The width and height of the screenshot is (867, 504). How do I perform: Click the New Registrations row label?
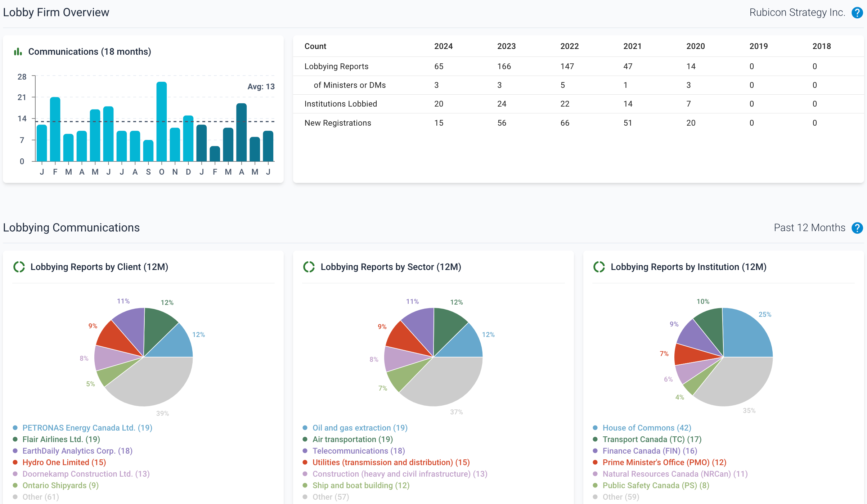pyautogui.click(x=338, y=123)
